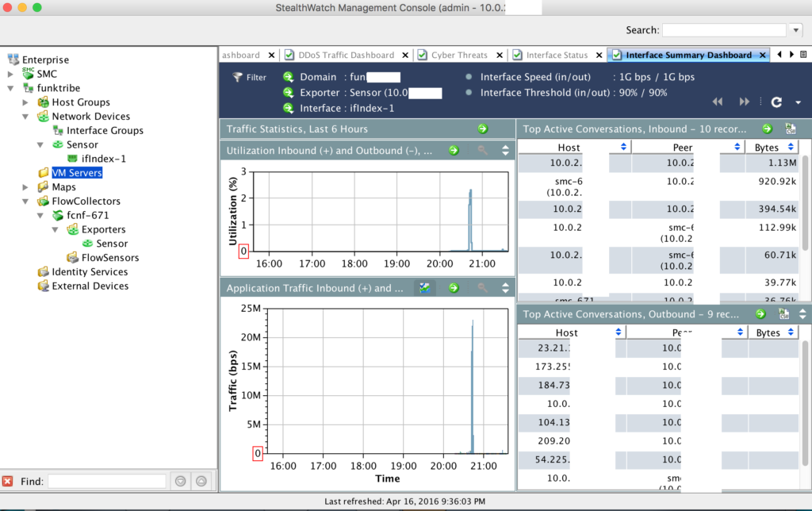This screenshot has height=511, width=812.
Task: Expand the Host Groups tree node
Action: (25, 102)
